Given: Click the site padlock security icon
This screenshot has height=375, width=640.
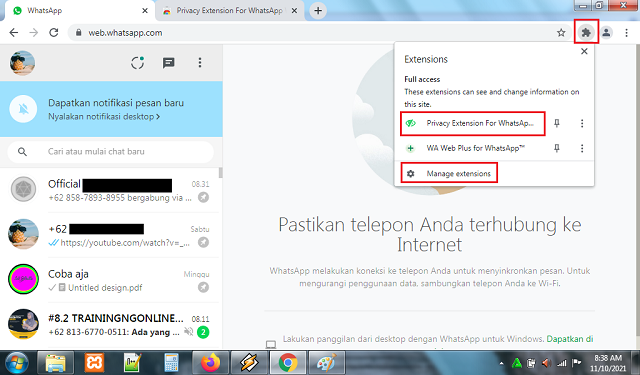Looking at the screenshot, I should (x=79, y=33).
